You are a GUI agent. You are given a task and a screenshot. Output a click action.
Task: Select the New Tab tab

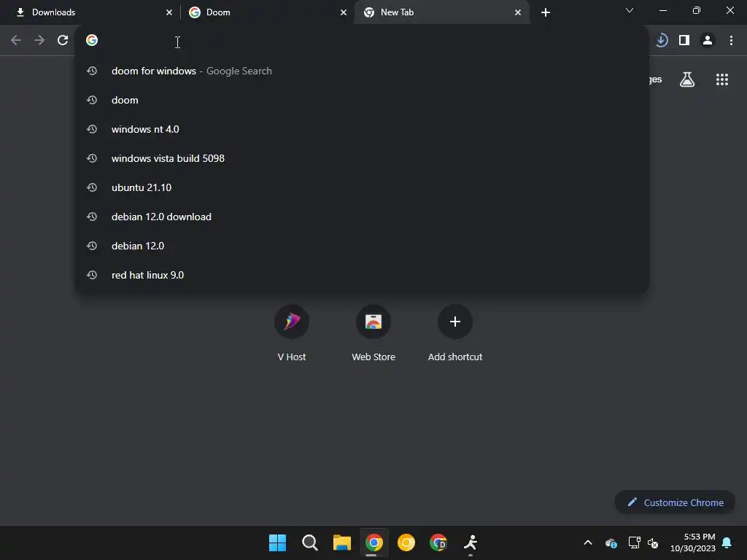[442, 12]
